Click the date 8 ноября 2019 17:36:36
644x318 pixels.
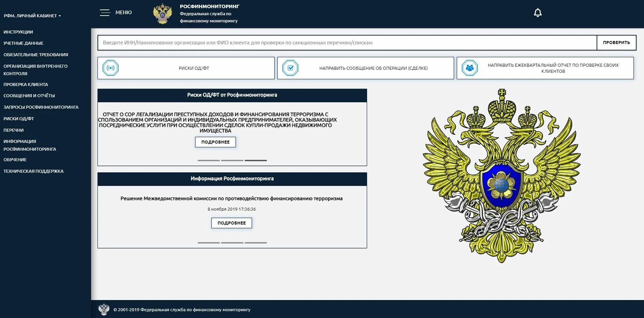(x=232, y=209)
